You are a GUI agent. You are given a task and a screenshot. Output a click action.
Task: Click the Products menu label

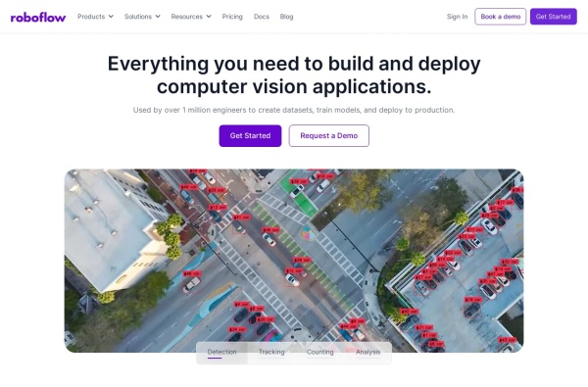click(x=91, y=17)
